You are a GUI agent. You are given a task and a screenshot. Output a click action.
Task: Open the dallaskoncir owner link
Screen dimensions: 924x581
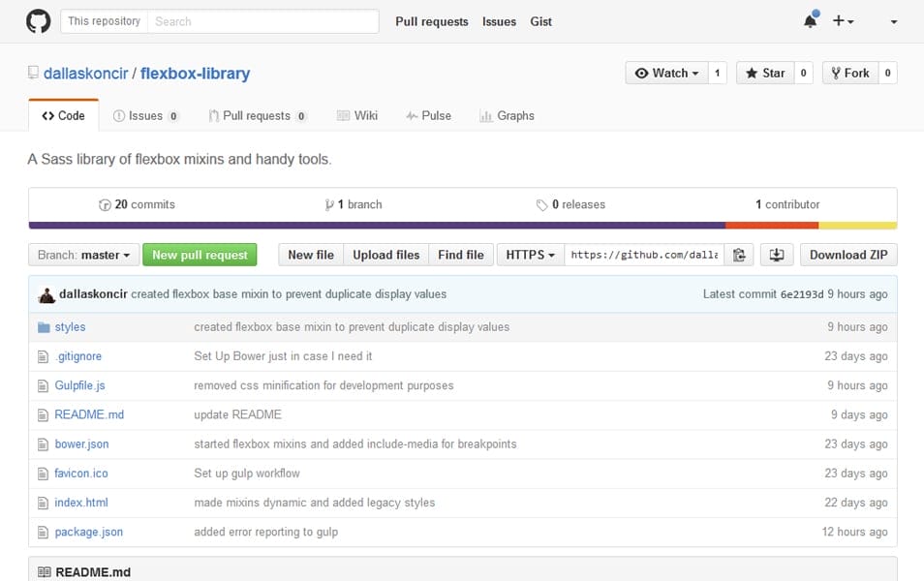point(86,74)
